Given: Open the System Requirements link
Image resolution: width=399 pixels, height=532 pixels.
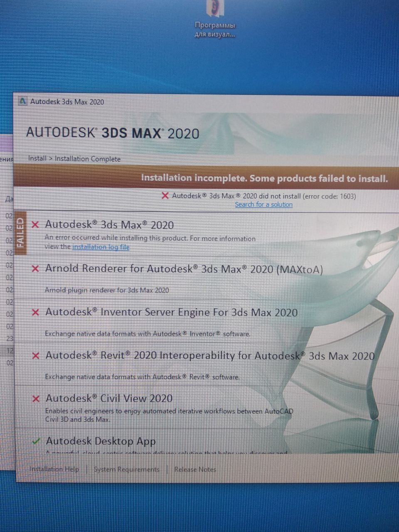Looking at the screenshot, I should 127,469.
